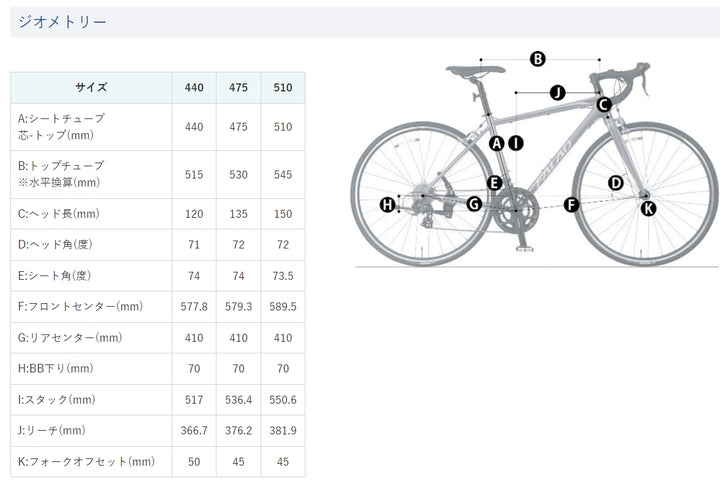Click the D head angle marker
The height and width of the screenshot is (489, 720).
616,182
